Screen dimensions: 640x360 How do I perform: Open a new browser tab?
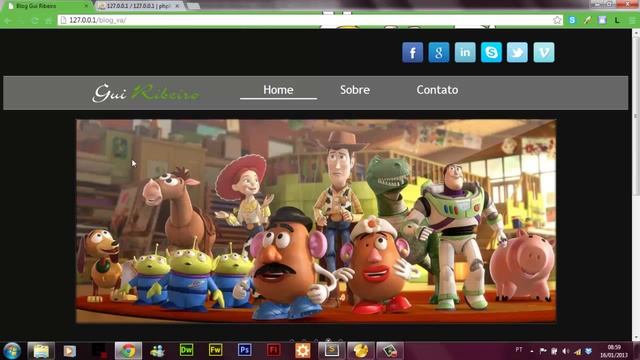click(x=193, y=6)
